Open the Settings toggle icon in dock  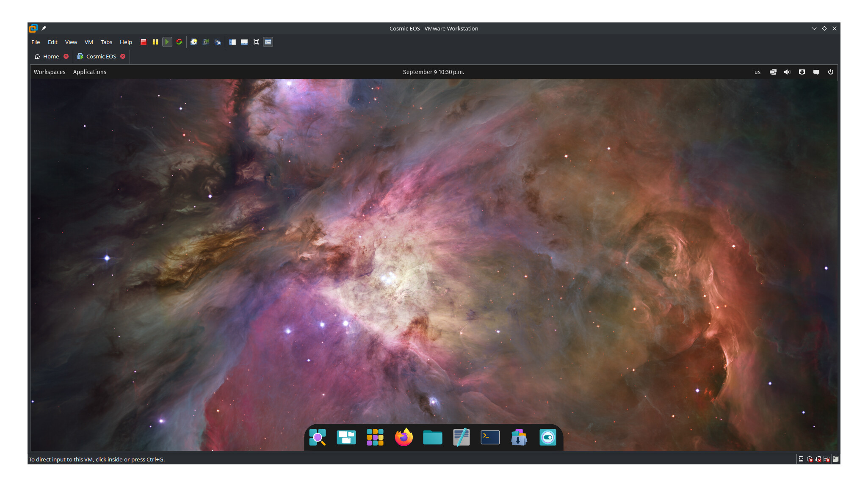[548, 437]
